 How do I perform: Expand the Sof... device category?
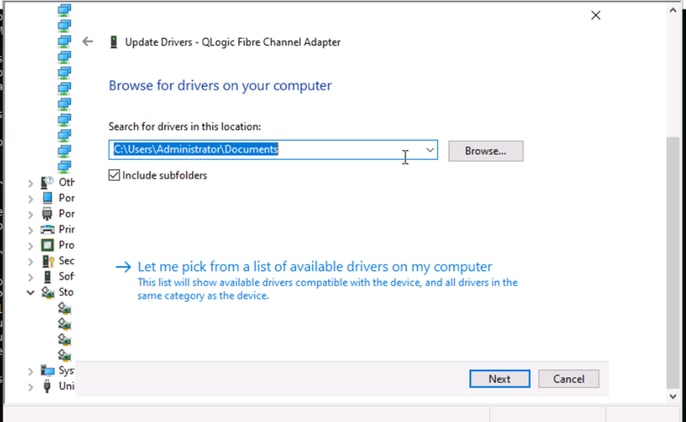point(30,278)
